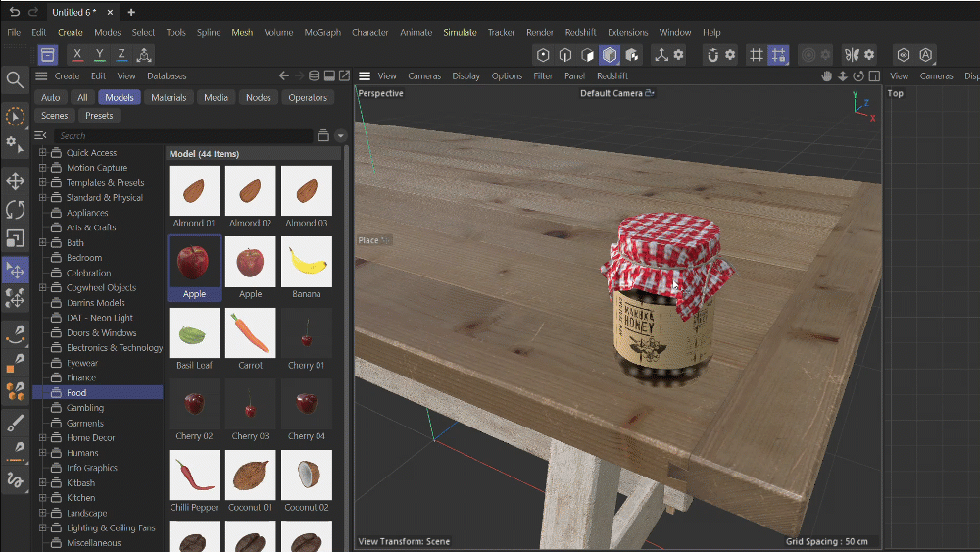Open the databases stack icon
This screenshot has height=552, width=980.
314,75
